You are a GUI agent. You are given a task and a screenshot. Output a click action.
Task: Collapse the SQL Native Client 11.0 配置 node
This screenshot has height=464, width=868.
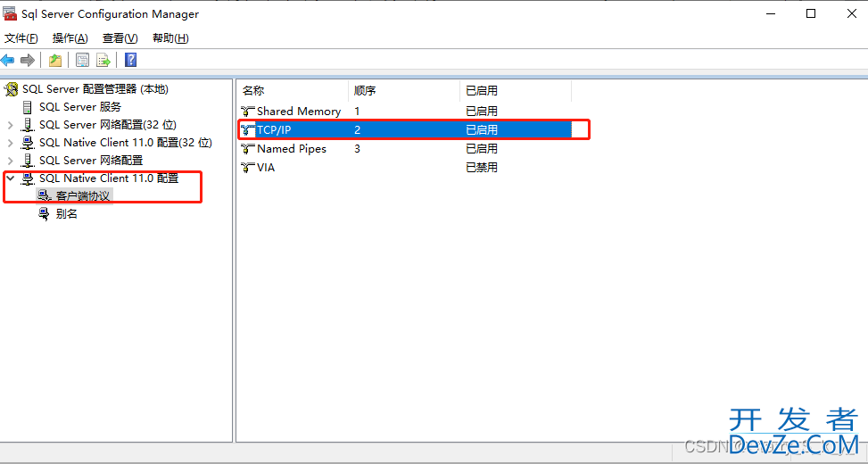(x=10, y=178)
